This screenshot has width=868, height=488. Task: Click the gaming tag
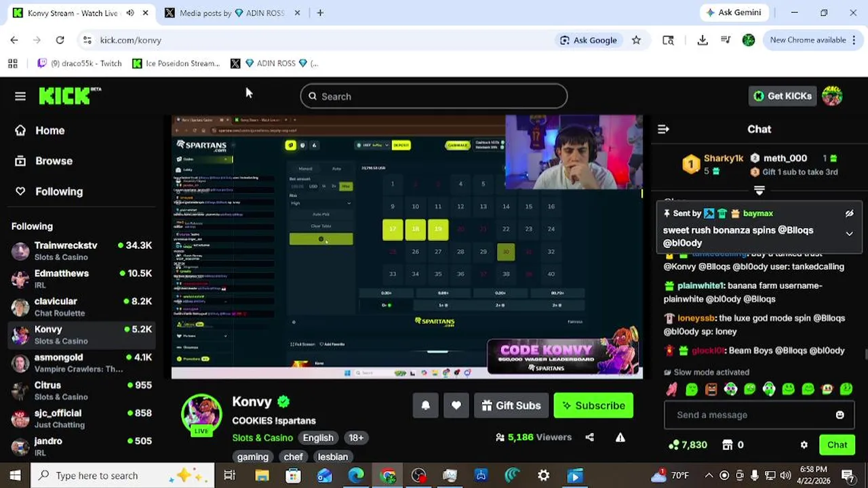(x=253, y=456)
